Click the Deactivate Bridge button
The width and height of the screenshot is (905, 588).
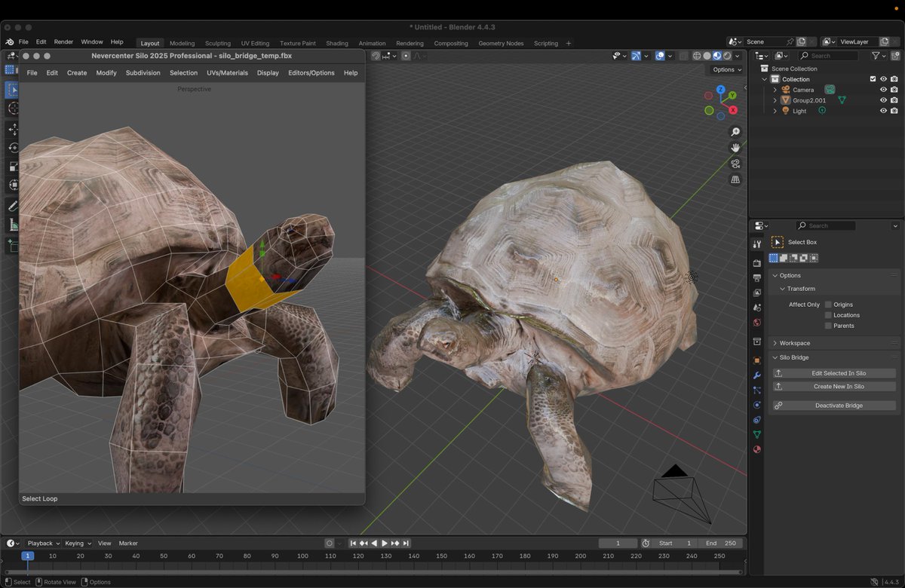(x=838, y=406)
